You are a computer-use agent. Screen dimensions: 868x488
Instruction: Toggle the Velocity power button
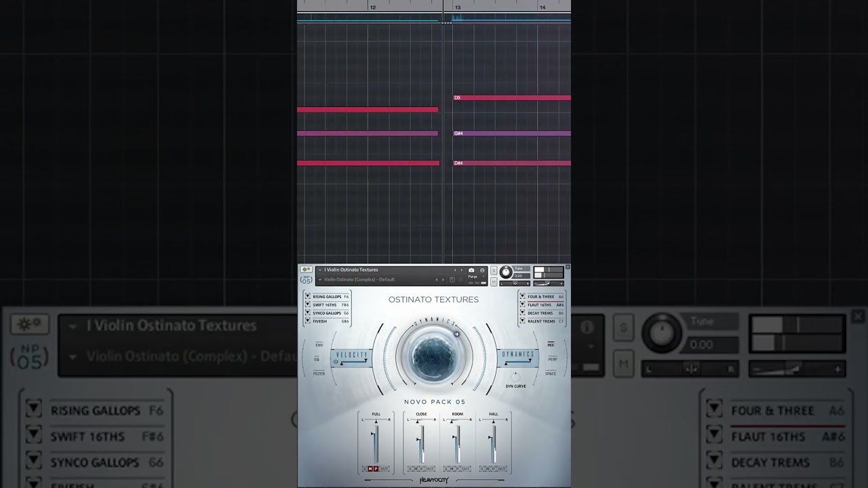(336, 361)
